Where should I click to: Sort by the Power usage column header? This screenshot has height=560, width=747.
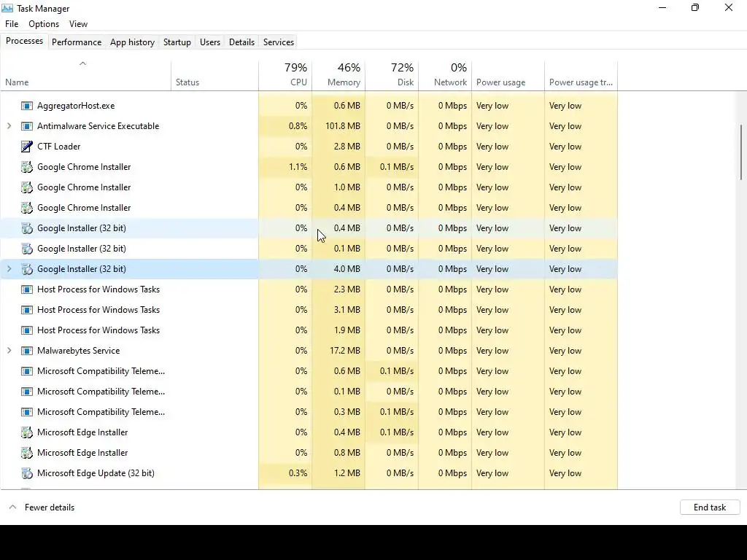508,76
